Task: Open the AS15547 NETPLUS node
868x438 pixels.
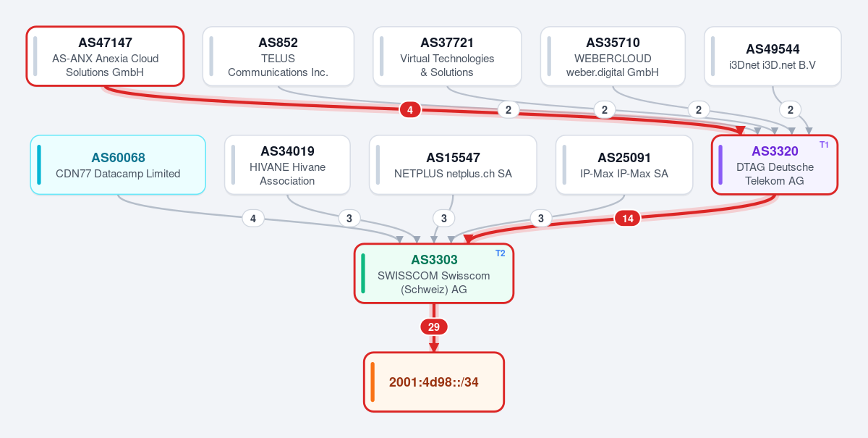Action: pyautogui.click(x=453, y=165)
